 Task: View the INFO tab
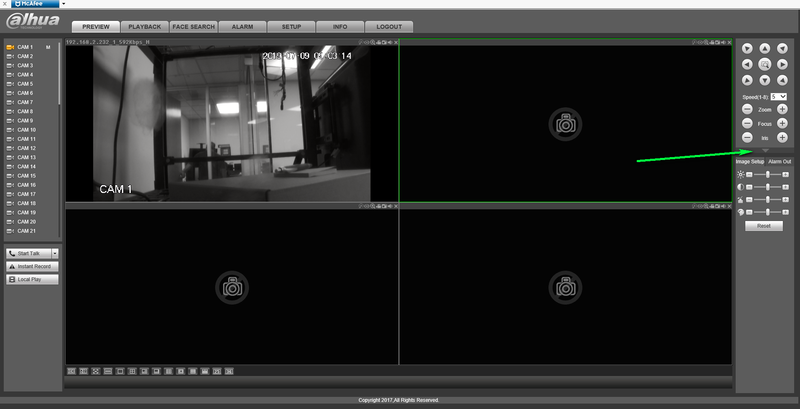(x=340, y=27)
